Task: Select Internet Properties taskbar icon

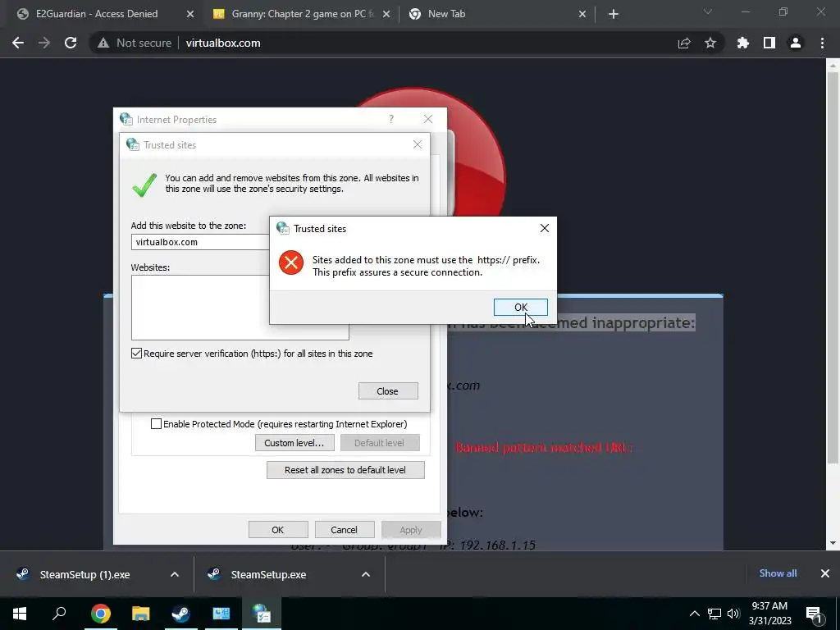Action: pos(262,614)
